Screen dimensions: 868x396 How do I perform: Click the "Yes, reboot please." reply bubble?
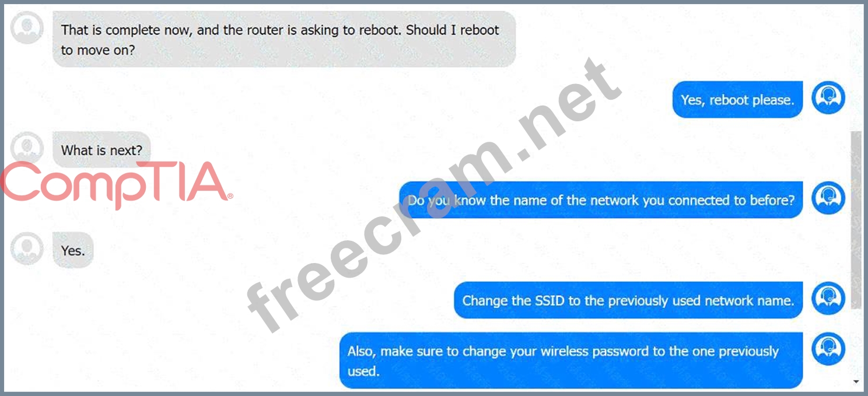pyautogui.click(x=737, y=100)
